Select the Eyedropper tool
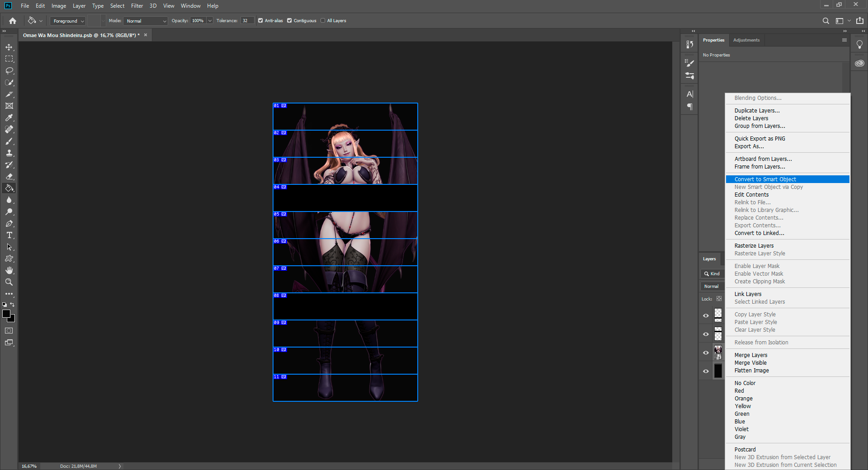The width and height of the screenshot is (868, 470). (x=9, y=117)
